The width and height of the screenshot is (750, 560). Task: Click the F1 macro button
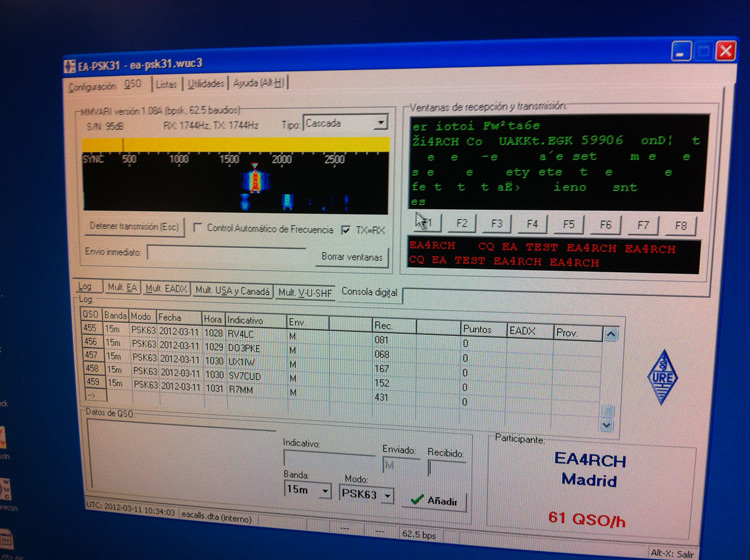(428, 222)
